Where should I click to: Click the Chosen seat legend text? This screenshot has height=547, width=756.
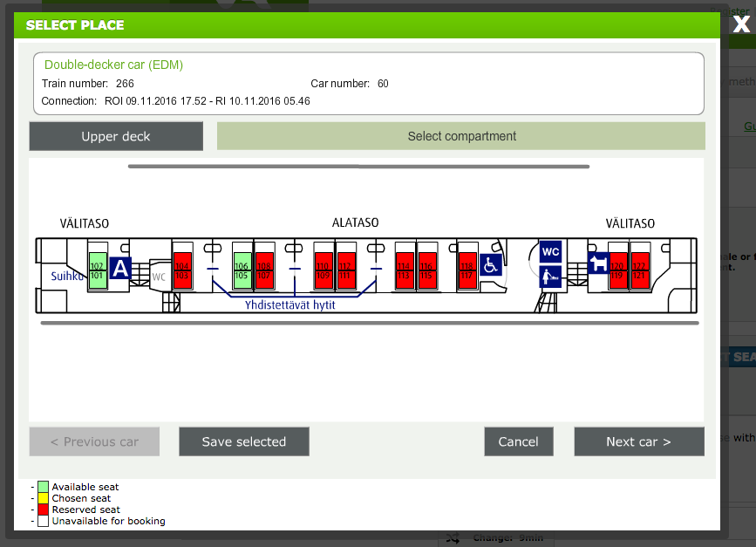(81, 498)
